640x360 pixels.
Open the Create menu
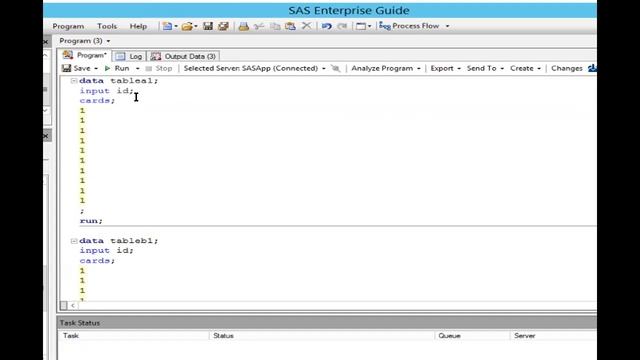click(525, 68)
